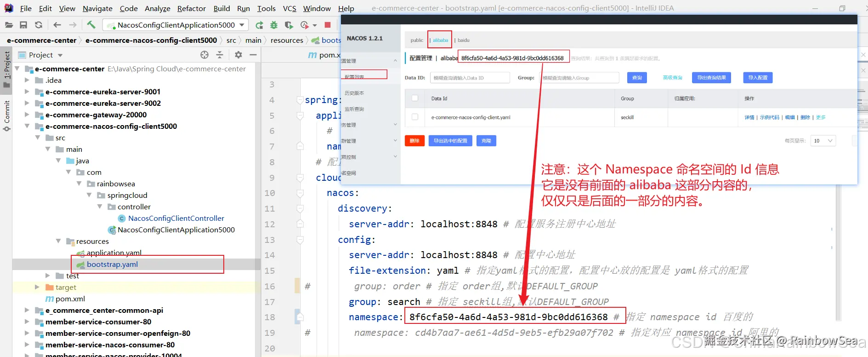Select bootstrap.yaml in the project tree
The width and height of the screenshot is (868, 357).
pos(112,265)
